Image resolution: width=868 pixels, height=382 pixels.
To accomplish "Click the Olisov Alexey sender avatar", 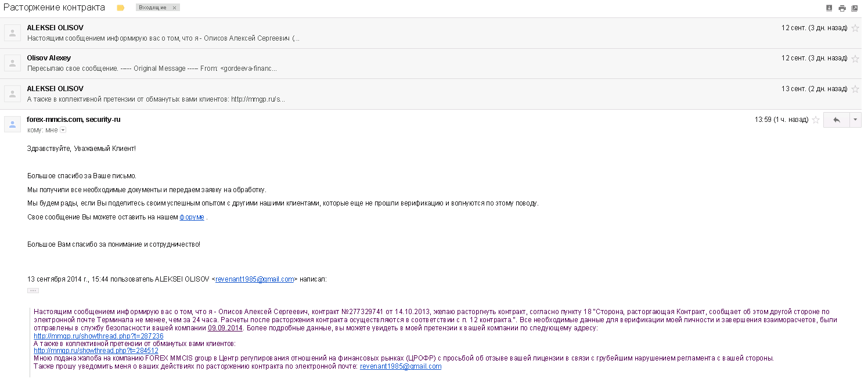I will click(13, 63).
